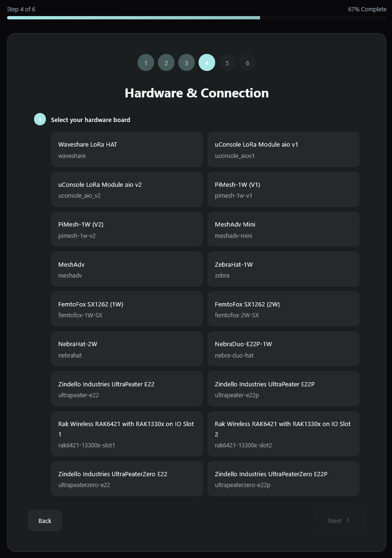This screenshot has width=392, height=558.
Task: Select PiMesh-1W (V1) board card
Action: (283, 189)
